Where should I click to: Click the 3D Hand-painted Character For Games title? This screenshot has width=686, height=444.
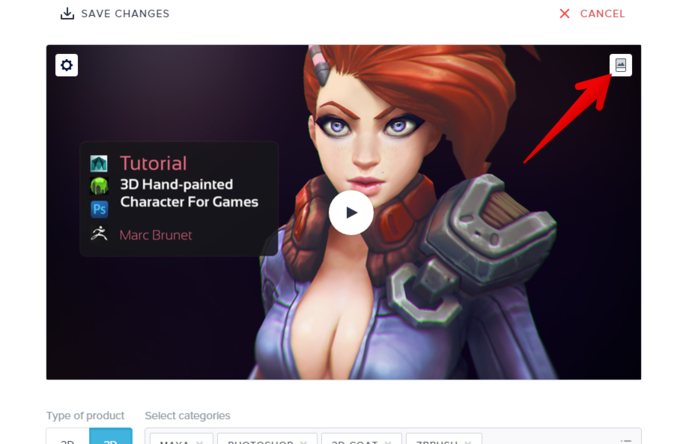coord(189,193)
